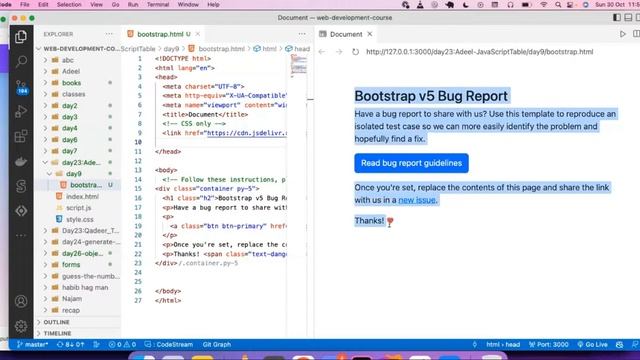Open the Manage gear icon
This screenshot has width=640, height=360.
point(21,326)
